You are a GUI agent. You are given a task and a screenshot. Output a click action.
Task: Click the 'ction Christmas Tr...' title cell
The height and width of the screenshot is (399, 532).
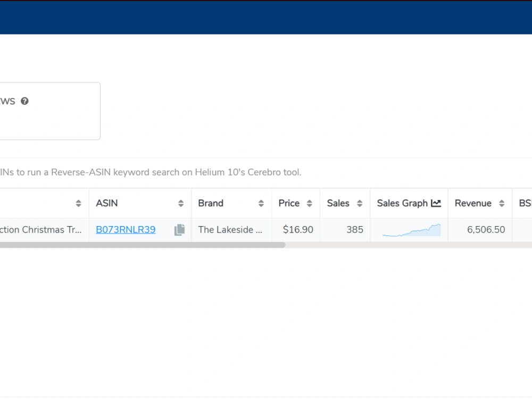[x=45, y=230]
